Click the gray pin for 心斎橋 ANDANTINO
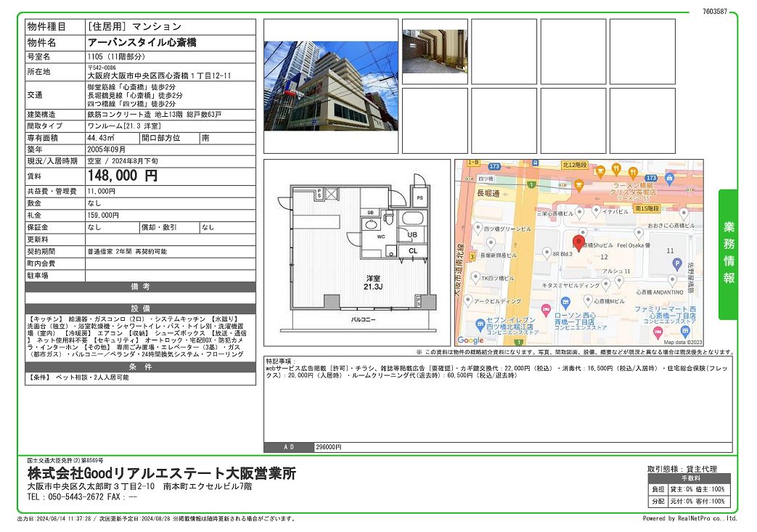Viewport: 757px width, 532px height. 672,280
